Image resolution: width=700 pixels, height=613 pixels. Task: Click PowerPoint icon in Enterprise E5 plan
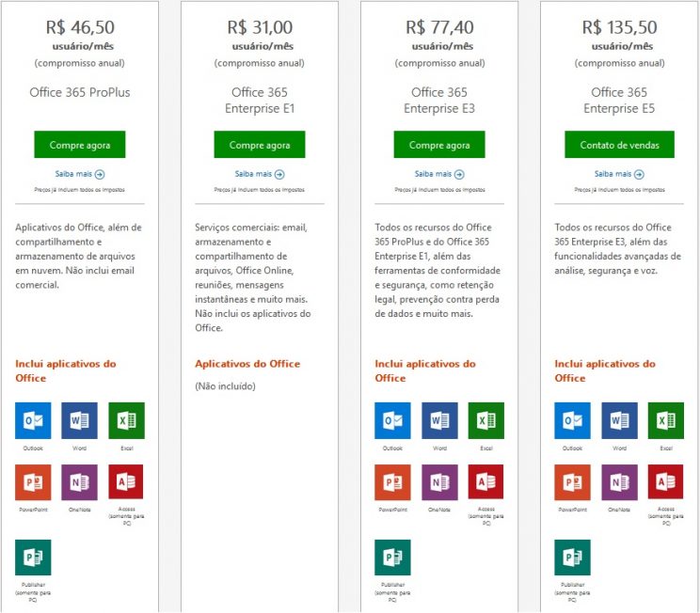[x=572, y=481]
